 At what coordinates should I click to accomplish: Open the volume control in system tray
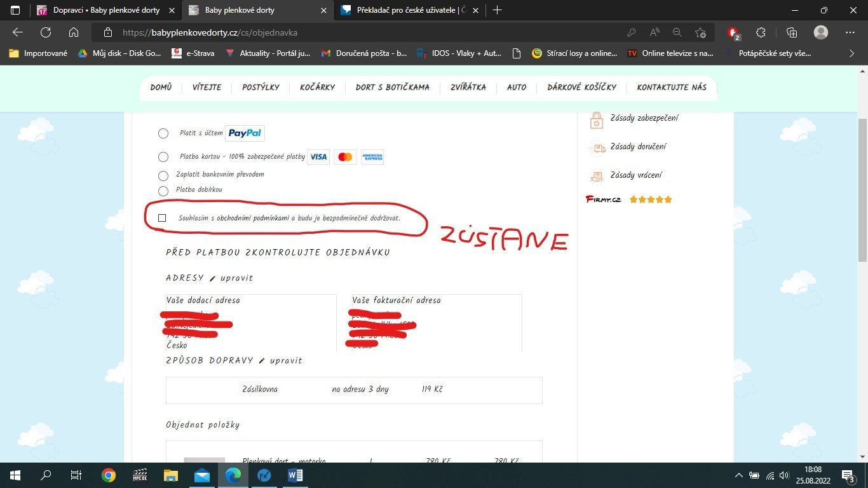click(x=784, y=475)
